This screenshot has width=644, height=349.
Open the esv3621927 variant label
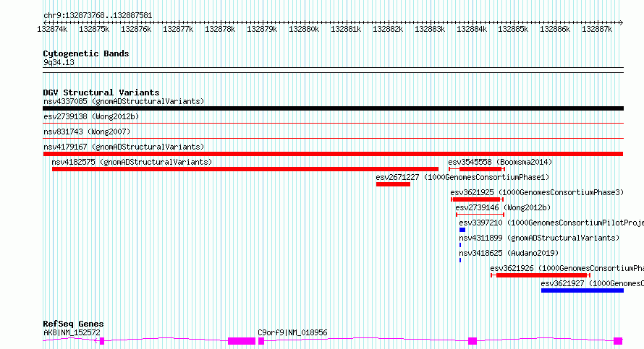(592, 283)
